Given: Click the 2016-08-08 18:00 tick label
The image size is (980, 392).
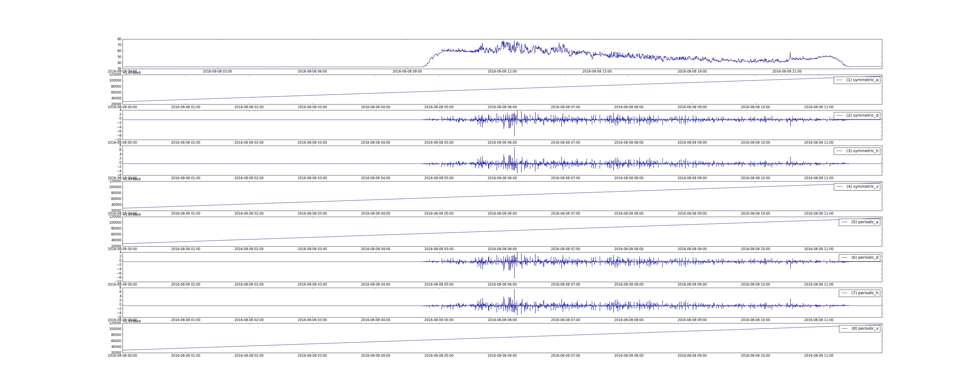Looking at the screenshot, I should pos(692,72).
